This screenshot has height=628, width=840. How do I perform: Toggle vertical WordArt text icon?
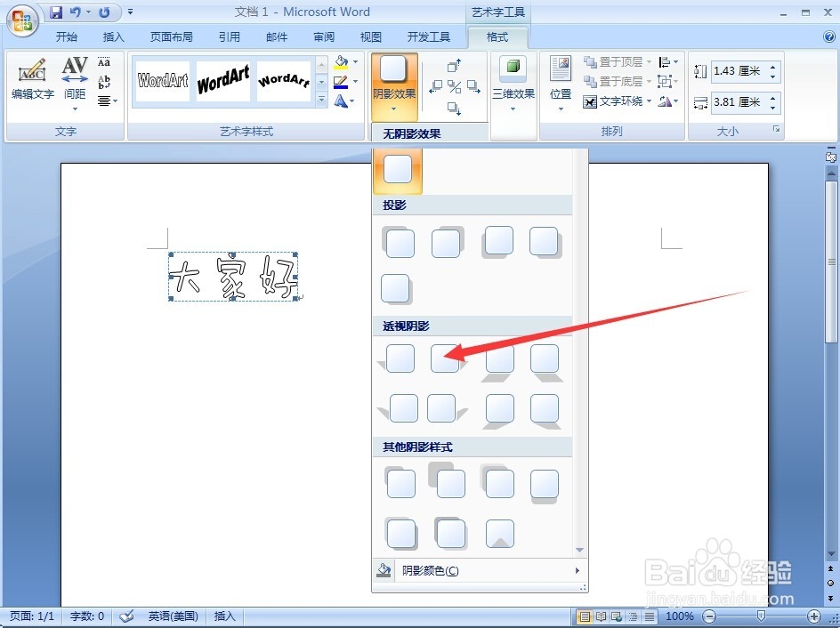click(104, 81)
